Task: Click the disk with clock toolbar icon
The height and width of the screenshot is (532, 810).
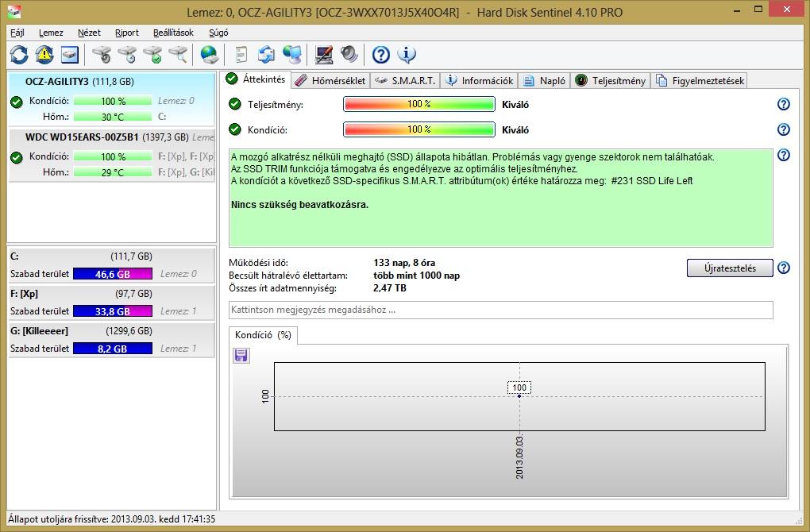Action: click(x=127, y=55)
